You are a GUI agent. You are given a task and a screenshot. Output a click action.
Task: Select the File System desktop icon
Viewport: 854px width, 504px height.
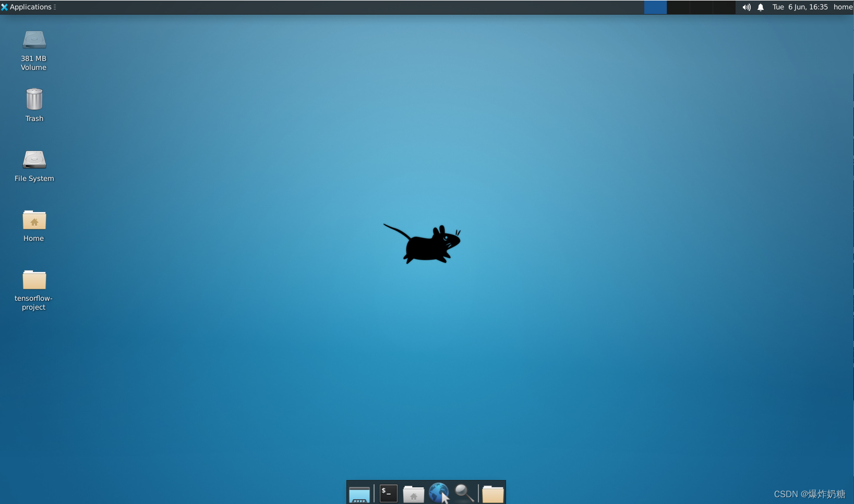(x=34, y=159)
